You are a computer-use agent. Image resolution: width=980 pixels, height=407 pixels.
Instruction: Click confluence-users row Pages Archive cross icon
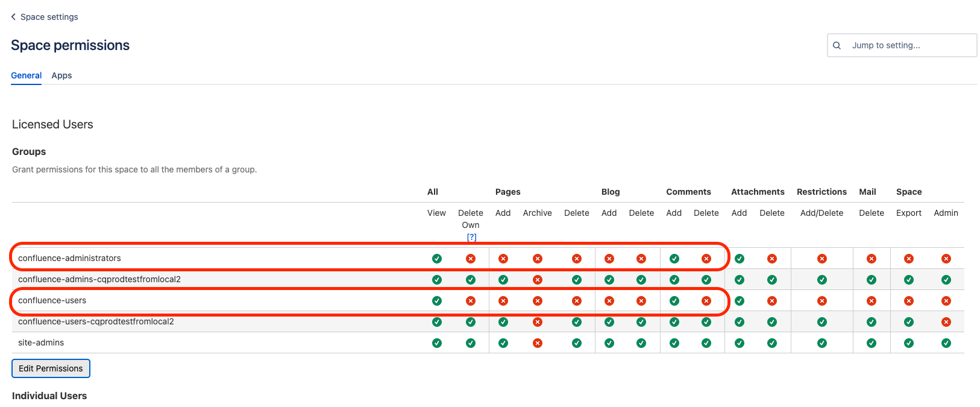click(x=538, y=301)
